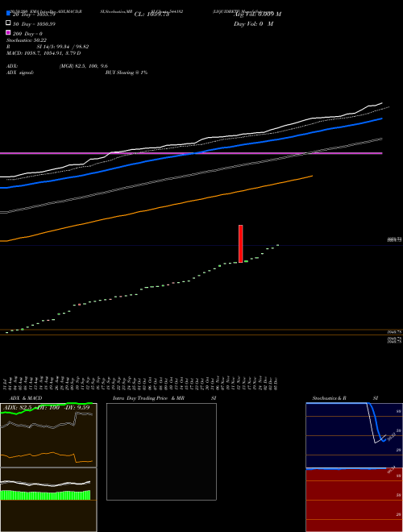Click the dark red RSI panel

[354, 501]
